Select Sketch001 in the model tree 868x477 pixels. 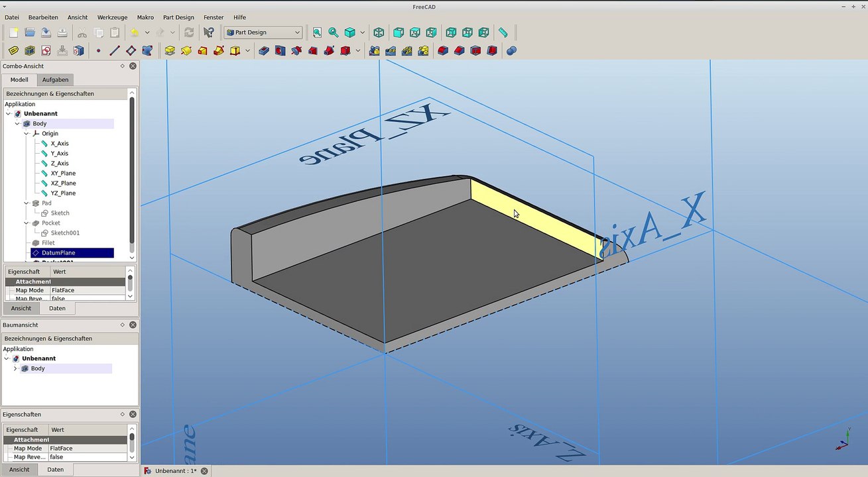(65, 233)
